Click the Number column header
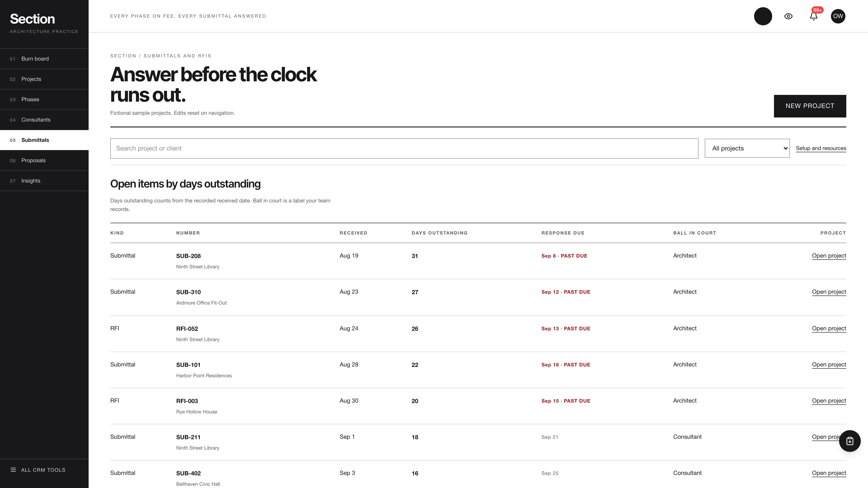This screenshot has height=488, width=868. [188, 233]
